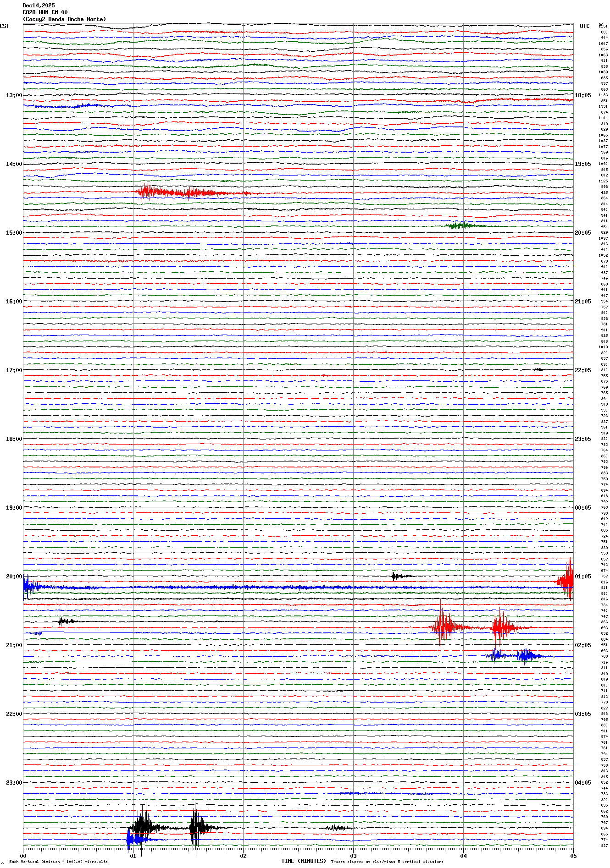Click the Dec14,2025 date header
Image resolution: width=610 pixels, height=868 pixels.
tap(39, 5)
